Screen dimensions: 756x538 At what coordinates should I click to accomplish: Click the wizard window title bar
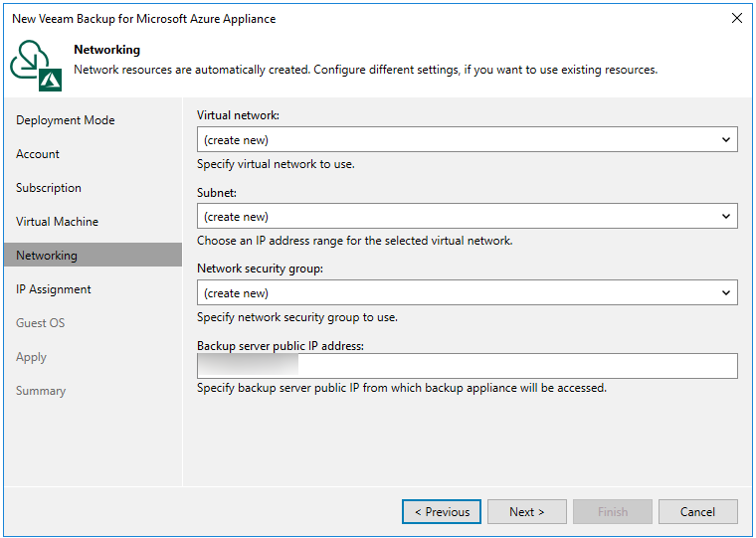click(348, 18)
